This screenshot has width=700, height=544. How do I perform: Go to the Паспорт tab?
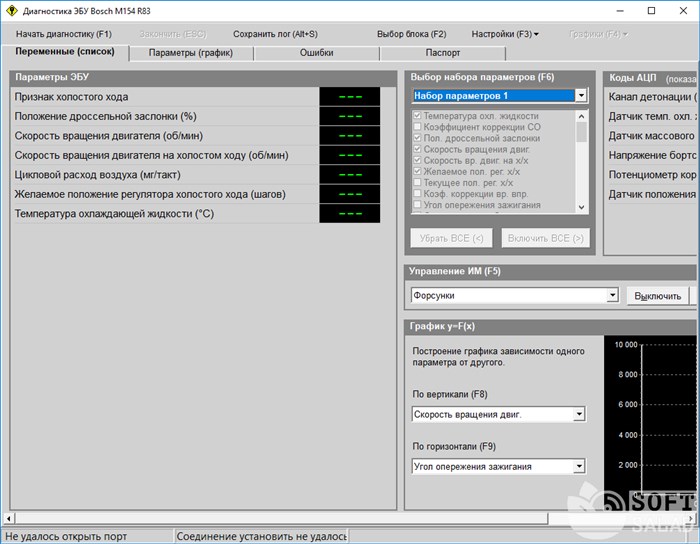coord(443,52)
